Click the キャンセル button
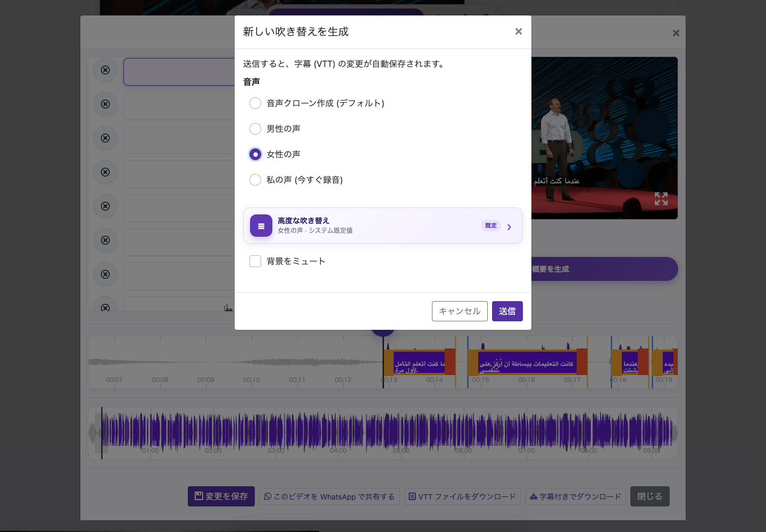766x532 pixels. (x=460, y=311)
